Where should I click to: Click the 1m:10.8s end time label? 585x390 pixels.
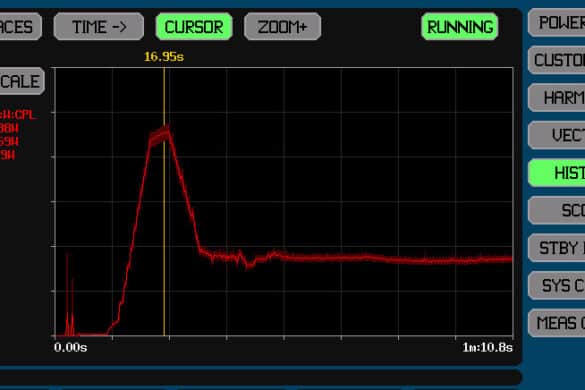point(488,347)
